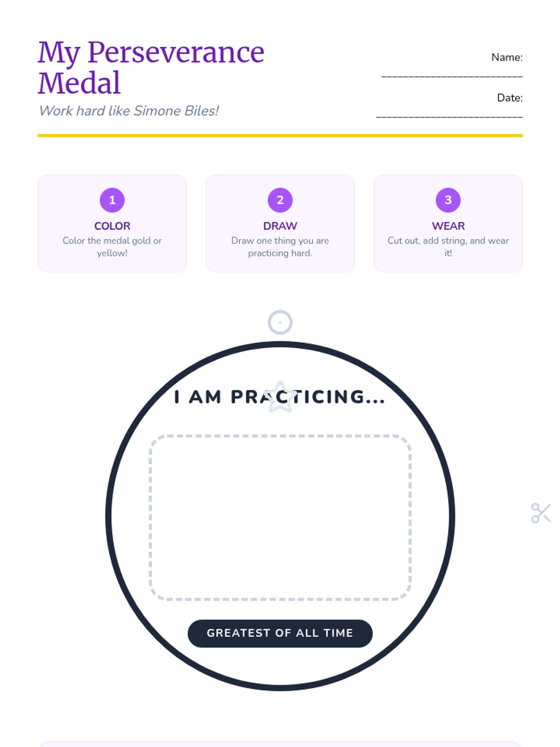560x747 pixels.
Task: Click the purple number 1 circle
Action: [112, 200]
